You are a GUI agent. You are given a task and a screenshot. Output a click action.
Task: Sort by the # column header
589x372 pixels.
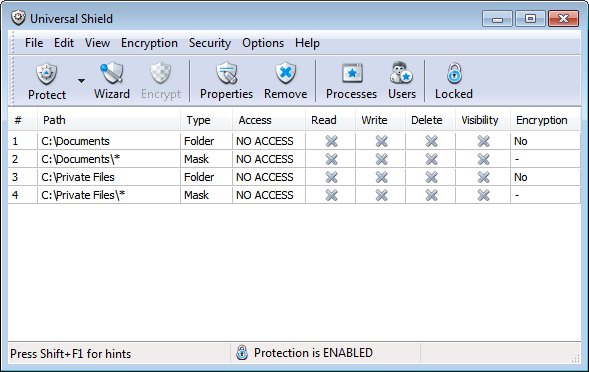click(23, 120)
